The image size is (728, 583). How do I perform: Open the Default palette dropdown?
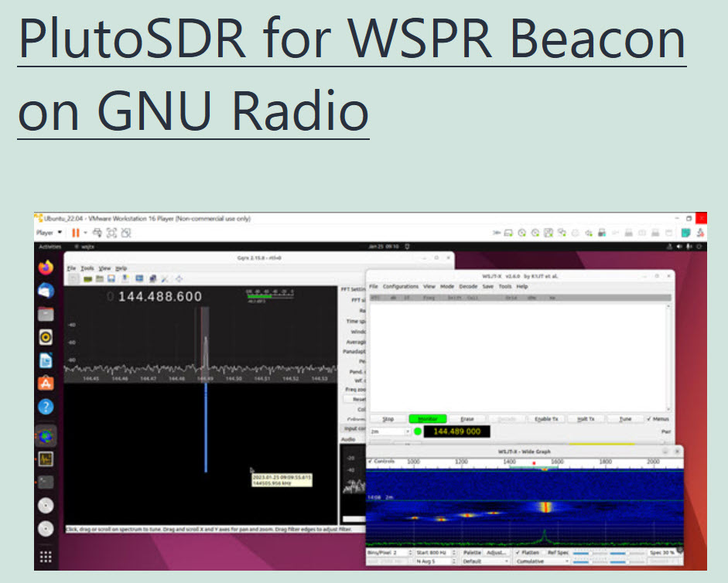(x=485, y=561)
